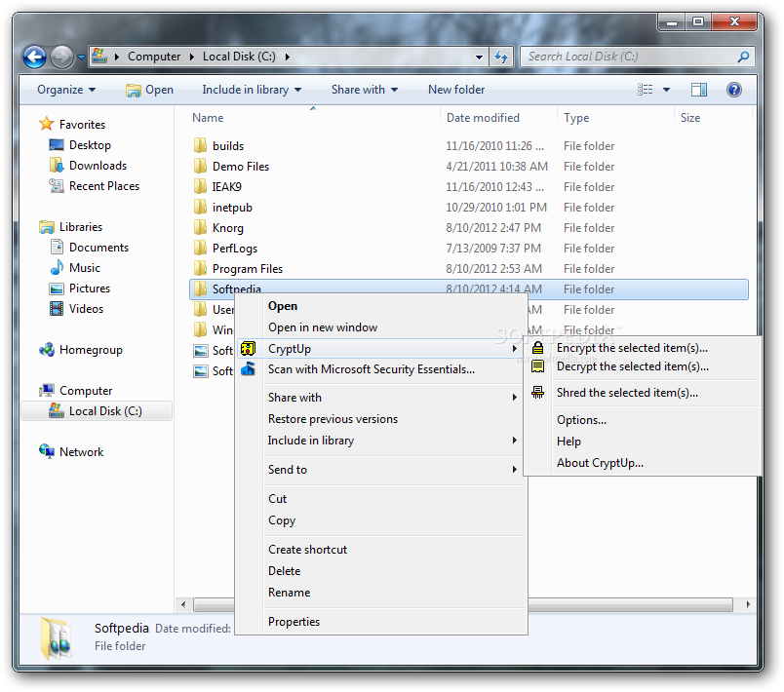Select Local Disk (C:) in navigation pane
Screen dimensions: 784x692
(97, 411)
